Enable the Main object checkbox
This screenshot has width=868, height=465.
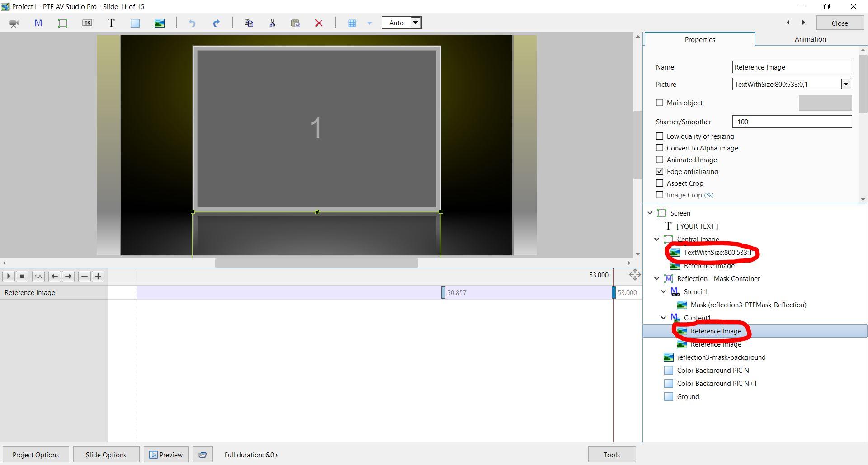(x=660, y=103)
